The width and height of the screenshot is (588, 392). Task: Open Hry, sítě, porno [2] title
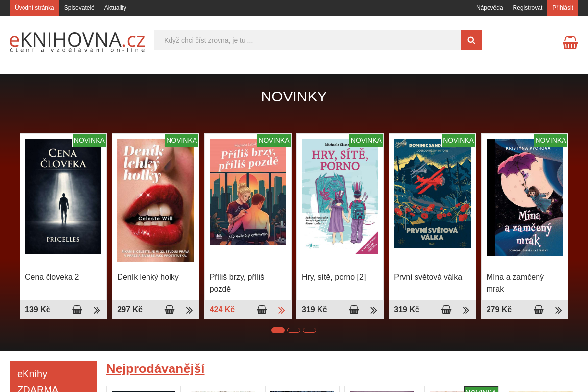334,277
